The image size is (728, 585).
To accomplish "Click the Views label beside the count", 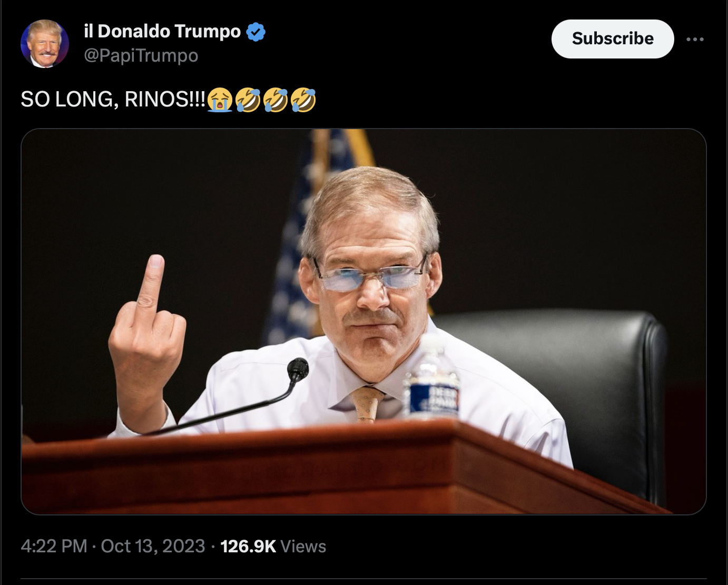I will (x=303, y=546).
